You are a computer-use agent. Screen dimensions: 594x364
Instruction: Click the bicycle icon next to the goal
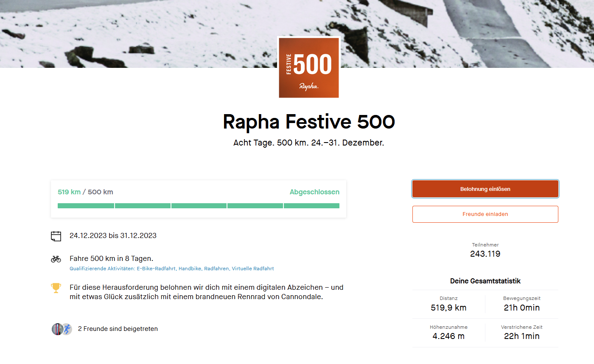56,259
